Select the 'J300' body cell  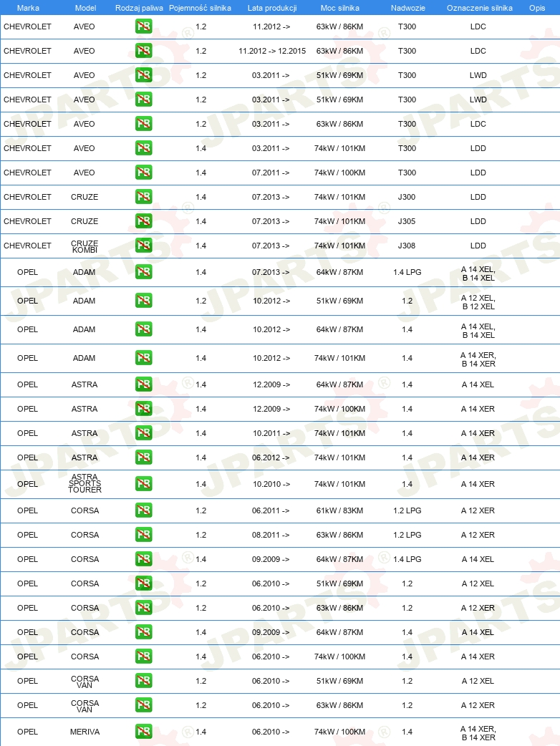(x=407, y=197)
